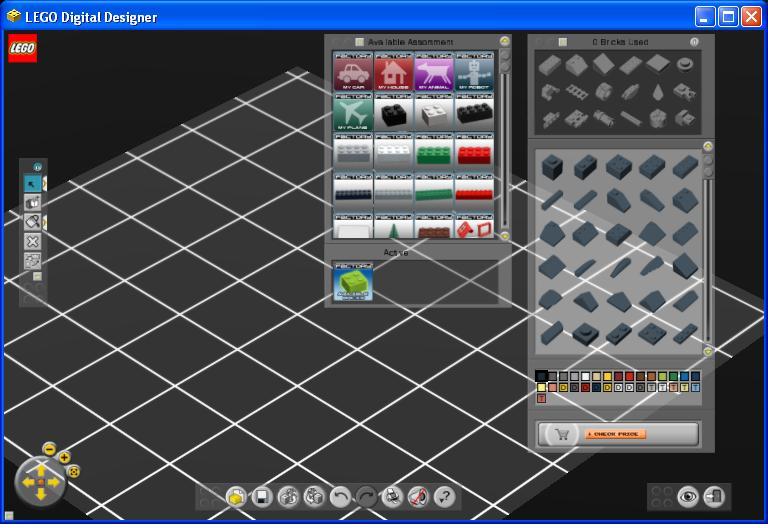Select the hinge tool in left toolbar
Viewport: 768px width, 528px height.
32,260
